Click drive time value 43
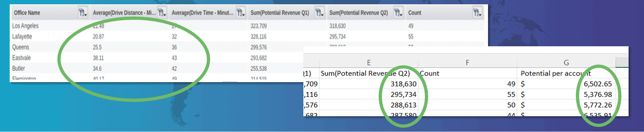The width and height of the screenshot is (644, 132). point(174,58)
